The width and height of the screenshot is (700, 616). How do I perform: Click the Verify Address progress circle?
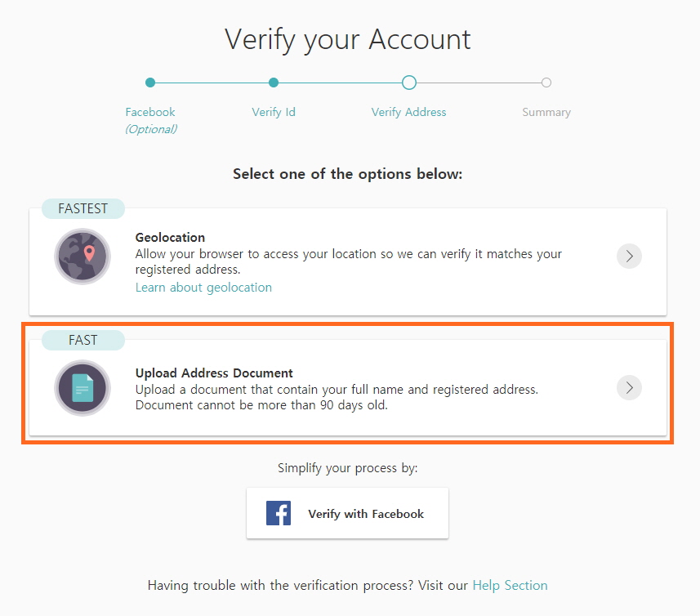coord(409,83)
